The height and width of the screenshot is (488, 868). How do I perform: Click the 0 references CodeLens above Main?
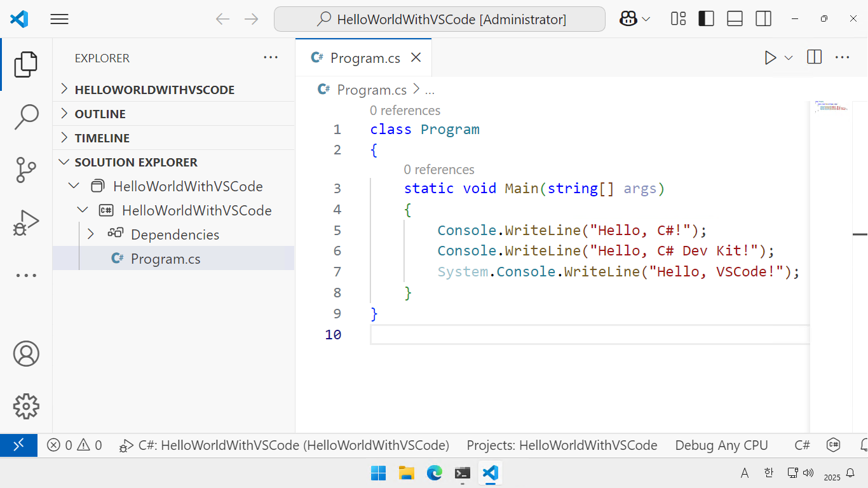[x=439, y=169]
